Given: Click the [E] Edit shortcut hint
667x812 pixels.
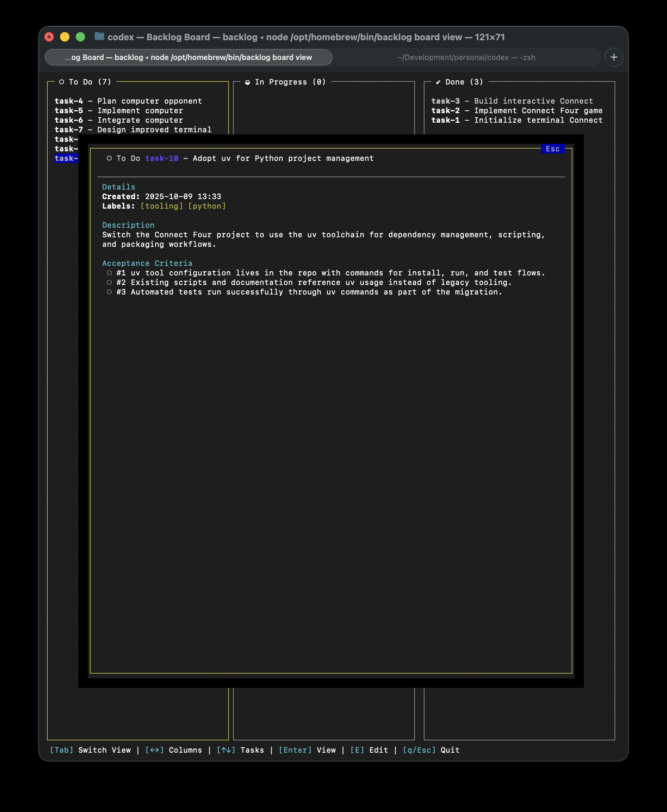Looking at the screenshot, I should click(x=369, y=750).
